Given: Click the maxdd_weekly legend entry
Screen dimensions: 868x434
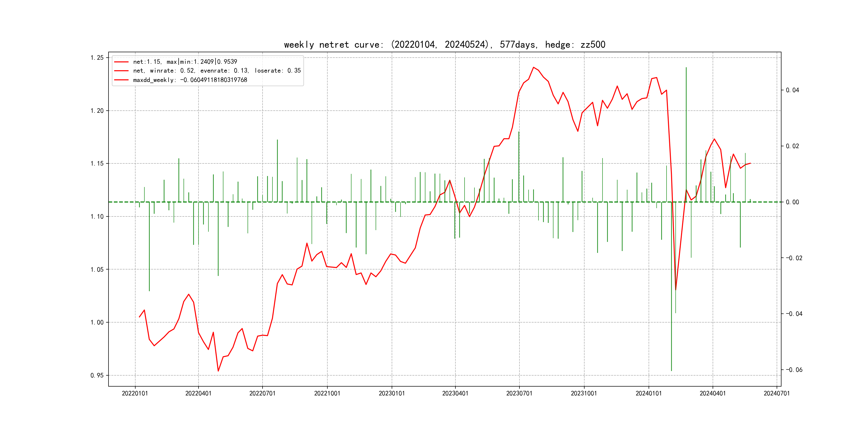Looking at the screenshot, I should (x=190, y=80).
